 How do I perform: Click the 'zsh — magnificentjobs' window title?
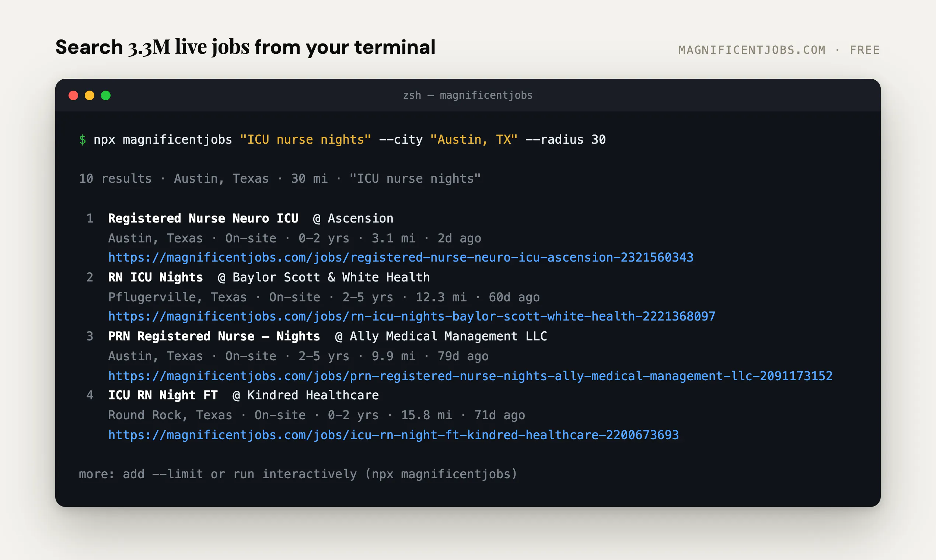pyautogui.click(x=468, y=95)
